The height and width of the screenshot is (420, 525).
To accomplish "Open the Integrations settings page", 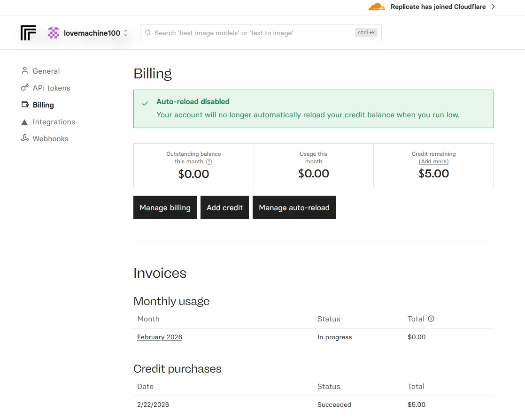I will pos(54,122).
